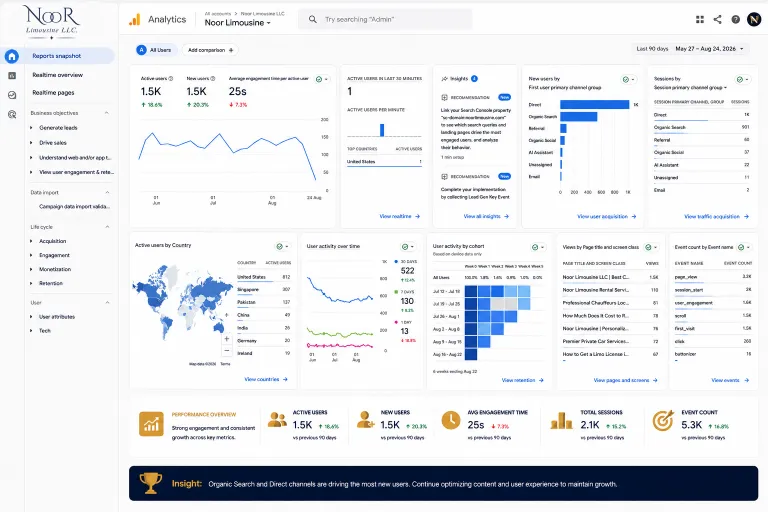Open the Noor Limousine property dropdown

(x=238, y=23)
